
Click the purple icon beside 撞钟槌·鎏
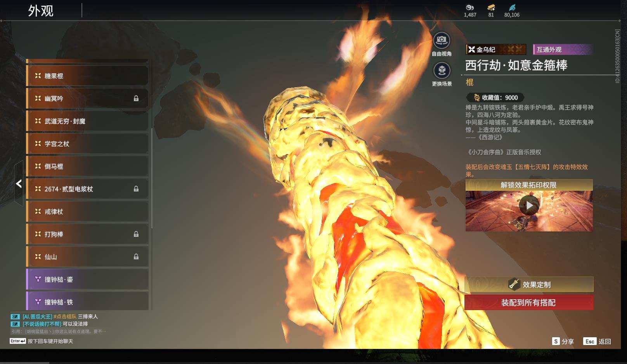pos(38,279)
